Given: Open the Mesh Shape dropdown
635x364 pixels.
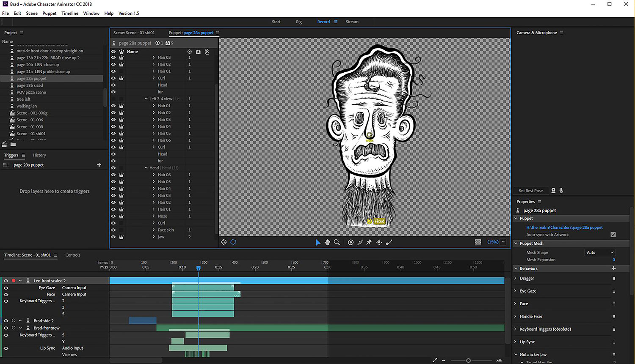Looking at the screenshot, I should (x=600, y=252).
